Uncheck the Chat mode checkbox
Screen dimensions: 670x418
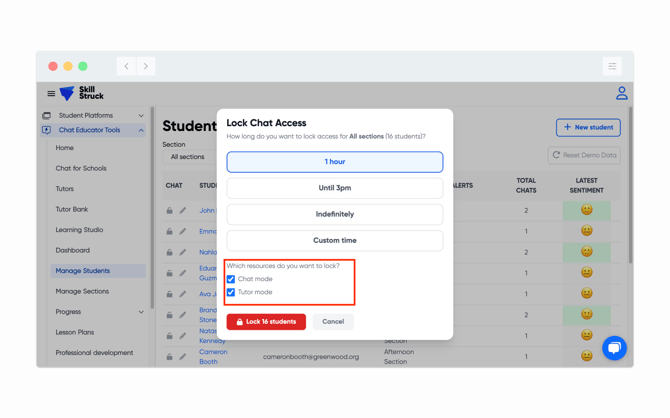231,279
